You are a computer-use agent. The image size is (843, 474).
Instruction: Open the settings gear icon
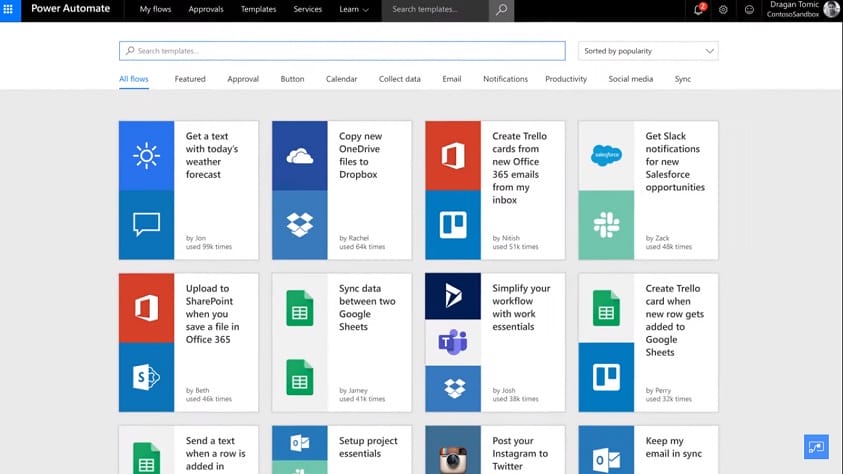pos(724,10)
